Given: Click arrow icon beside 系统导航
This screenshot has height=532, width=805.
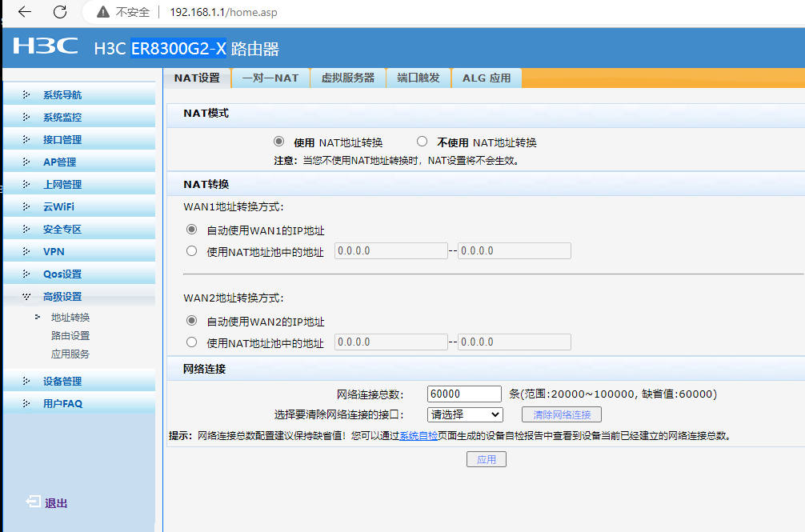Looking at the screenshot, I should click(x=26, y=94).
